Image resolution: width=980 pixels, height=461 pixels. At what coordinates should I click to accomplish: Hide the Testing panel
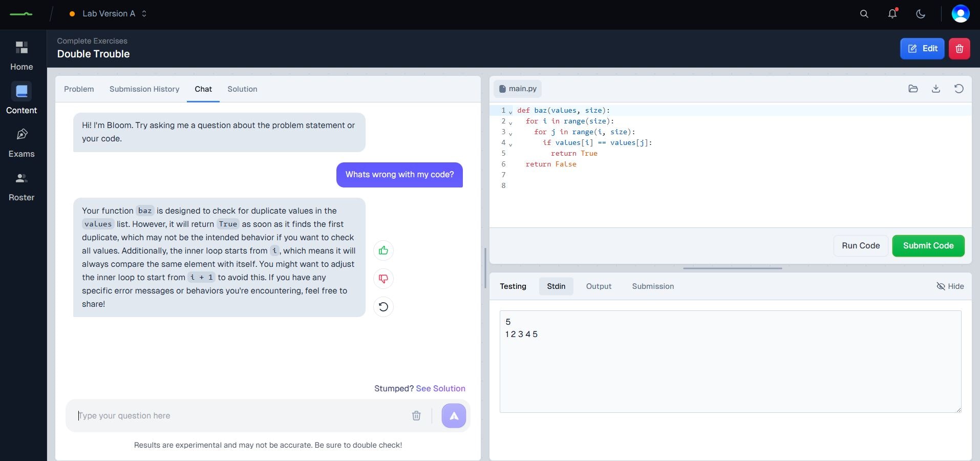tap(950, 286)
